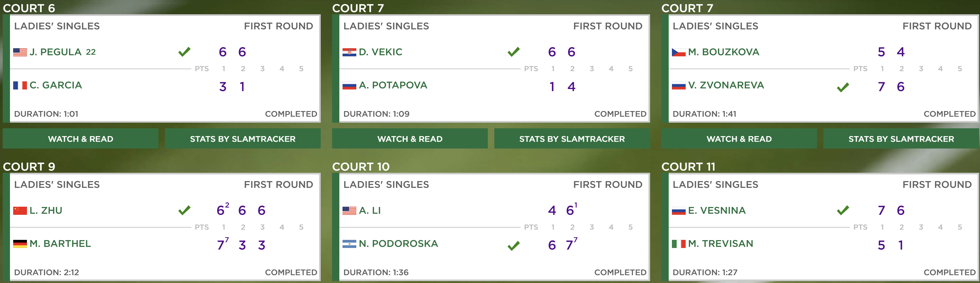The width and height of the screenshot is (980, 283).
Task: Click the Italian flag beside M. Trevisan
Action: pyautogui.click(x=678, y=244)
